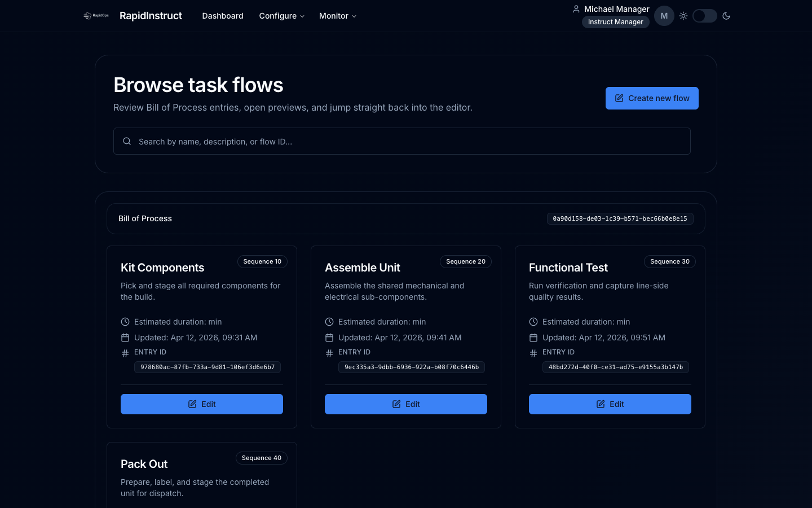Image resolution: width=812 pixels, height=508 pixels.
Task: Click the Sequence 30 badge
Action: (x=670, y=261)
